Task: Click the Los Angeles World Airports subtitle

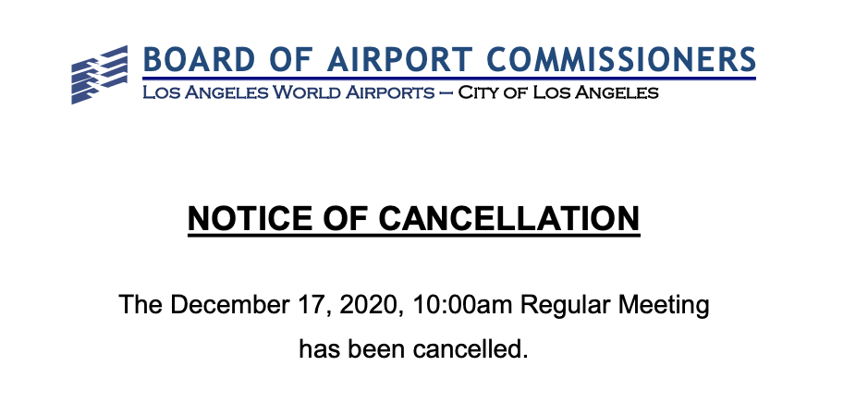Action: coord(287,92)
